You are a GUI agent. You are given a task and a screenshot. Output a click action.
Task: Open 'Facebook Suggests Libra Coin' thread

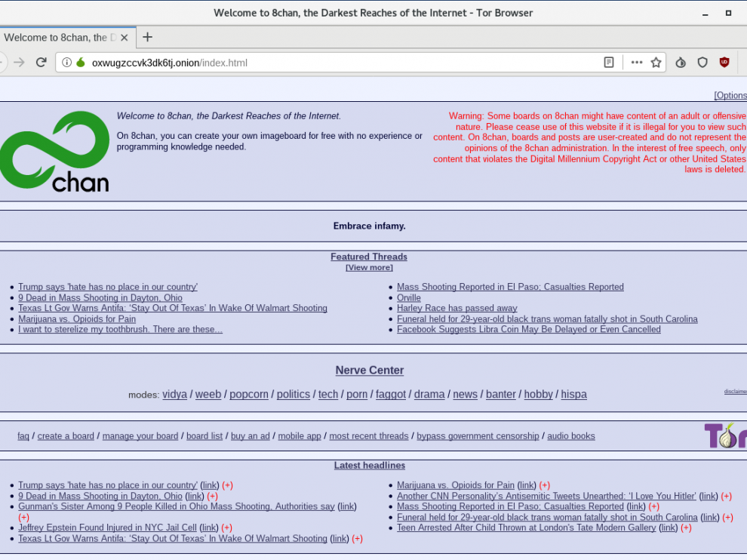pyautogui.click(x=529, y=329)
